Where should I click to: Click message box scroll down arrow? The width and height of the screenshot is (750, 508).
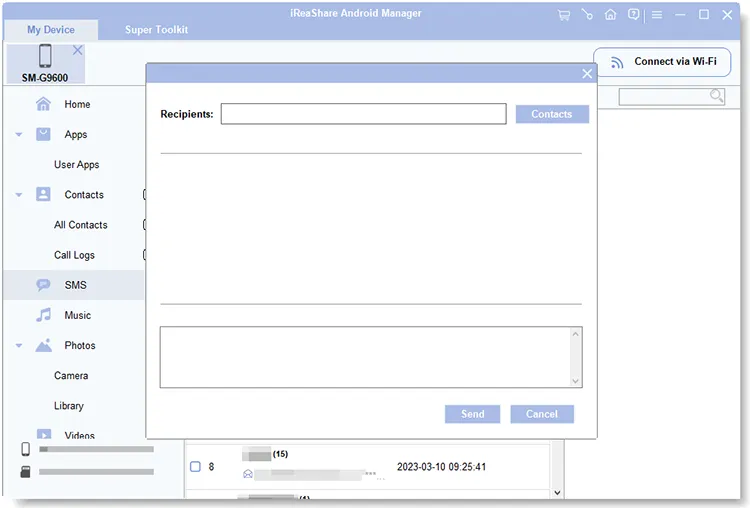(x=575, y=381)
